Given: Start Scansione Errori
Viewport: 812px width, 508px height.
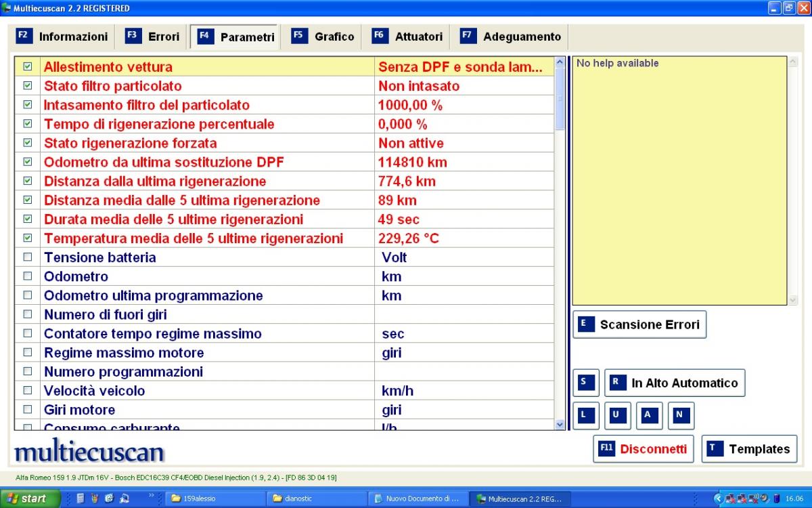Looking at the screenshot, I should (639, 324).
